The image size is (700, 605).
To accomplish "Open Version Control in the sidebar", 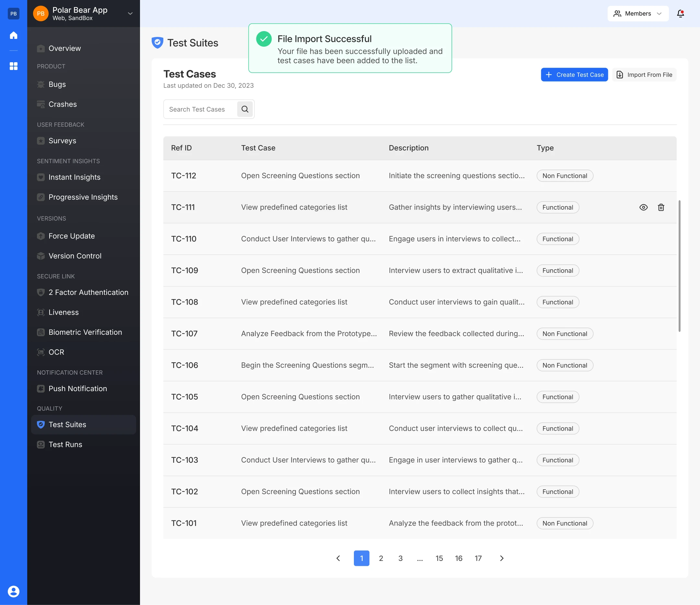I will 83,256.
